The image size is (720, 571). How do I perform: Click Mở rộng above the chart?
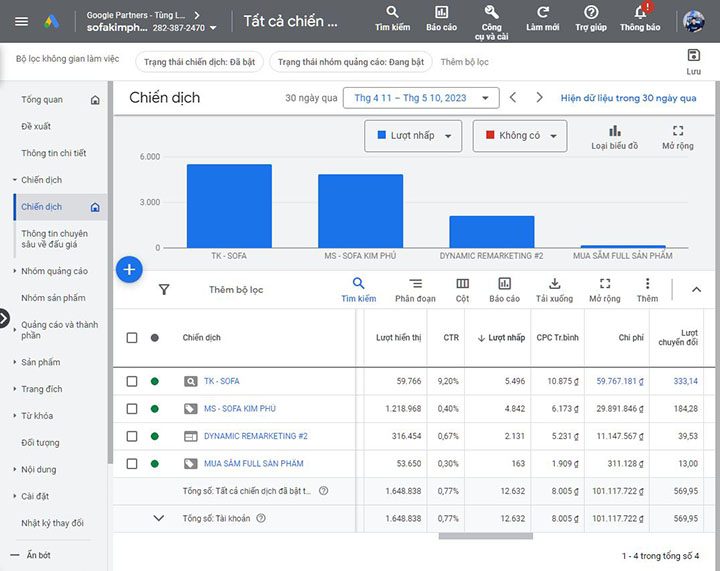click(678, 137)
